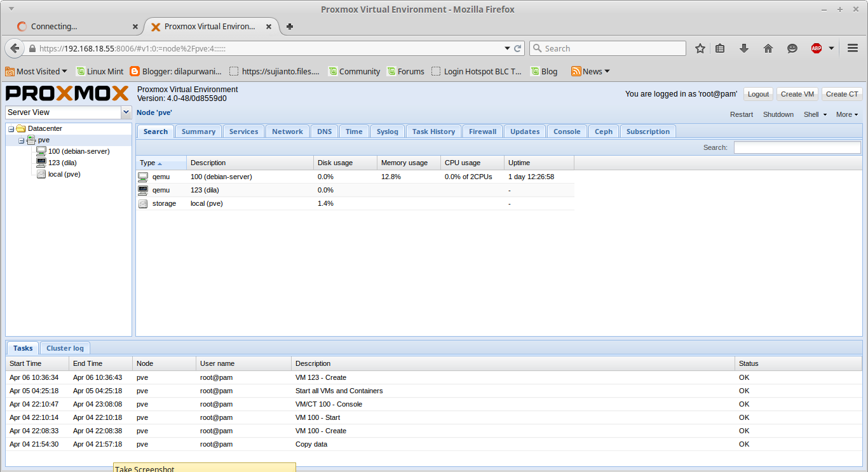868x472 pixels.
Task: Select local (pve) description in the grid
Action: [x=207, y=203]
